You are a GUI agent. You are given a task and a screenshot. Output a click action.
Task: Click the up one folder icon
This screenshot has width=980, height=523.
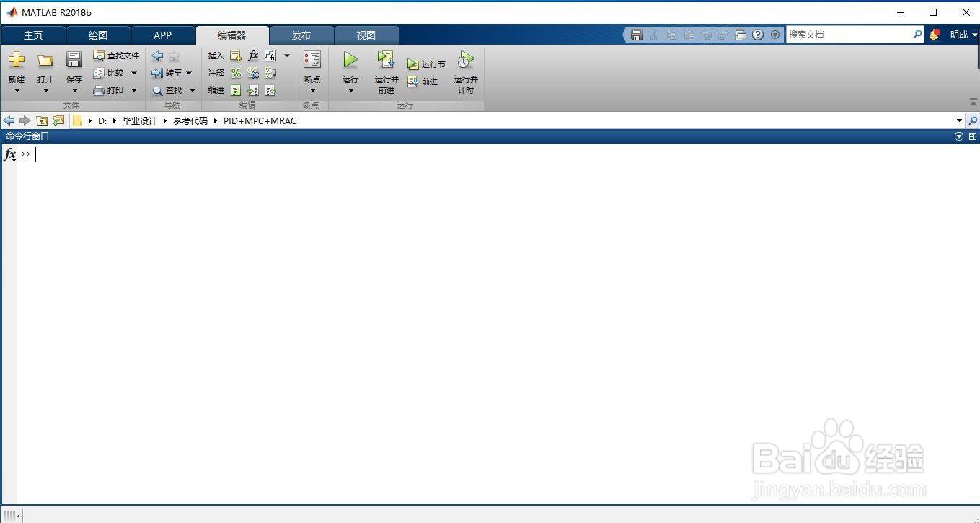pos(42,120)
